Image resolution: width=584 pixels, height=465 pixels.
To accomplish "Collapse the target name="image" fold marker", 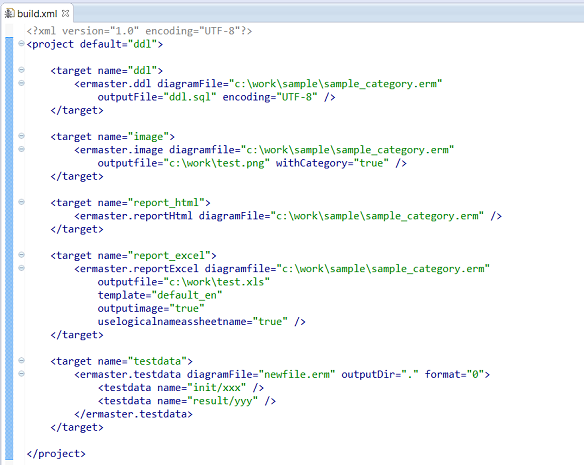I will (x=21, y=136).
